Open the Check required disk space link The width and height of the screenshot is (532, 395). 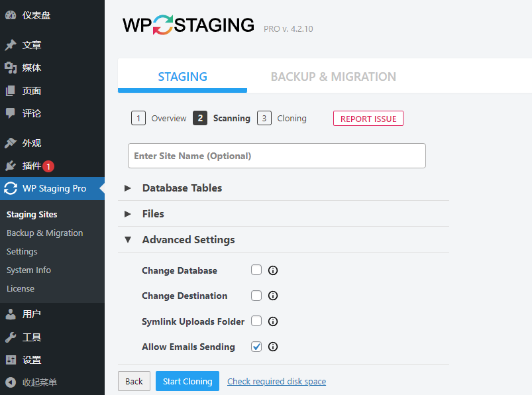(x=276, y=381)
